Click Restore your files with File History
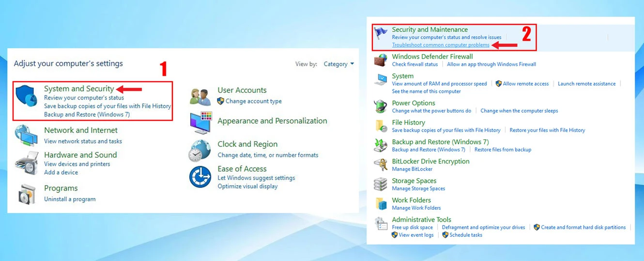 [x=547, y=130]
